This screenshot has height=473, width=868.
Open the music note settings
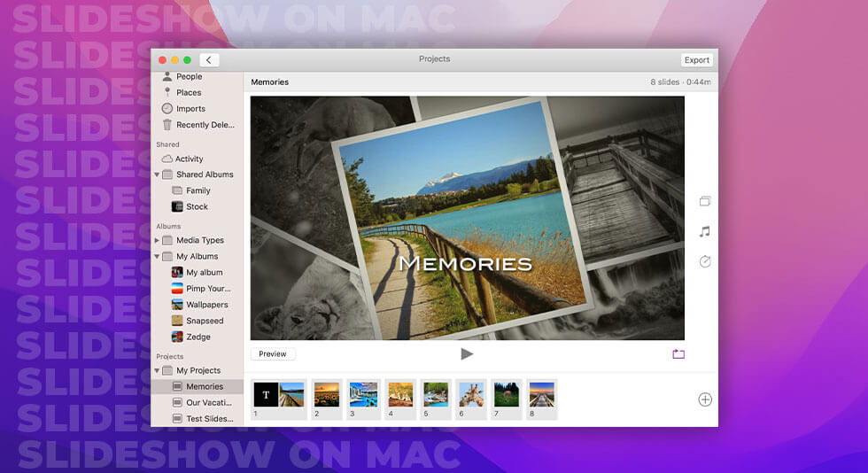pos(705,231)
